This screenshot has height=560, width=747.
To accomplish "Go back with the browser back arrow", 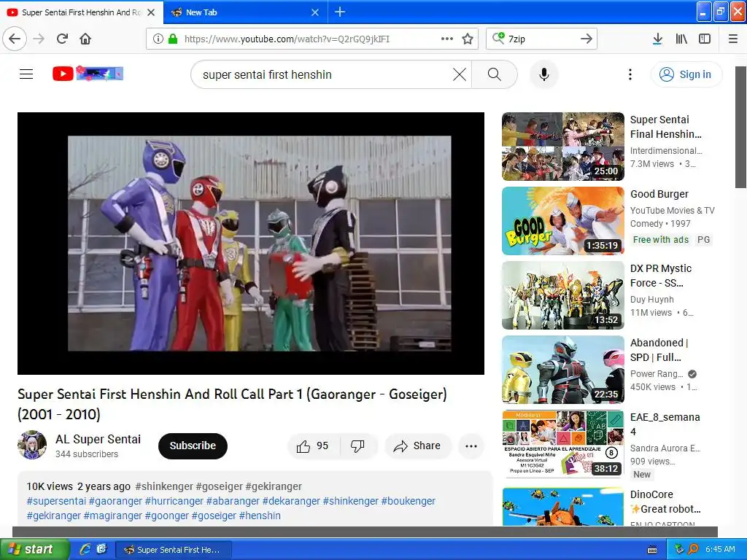I will (15, 39).
